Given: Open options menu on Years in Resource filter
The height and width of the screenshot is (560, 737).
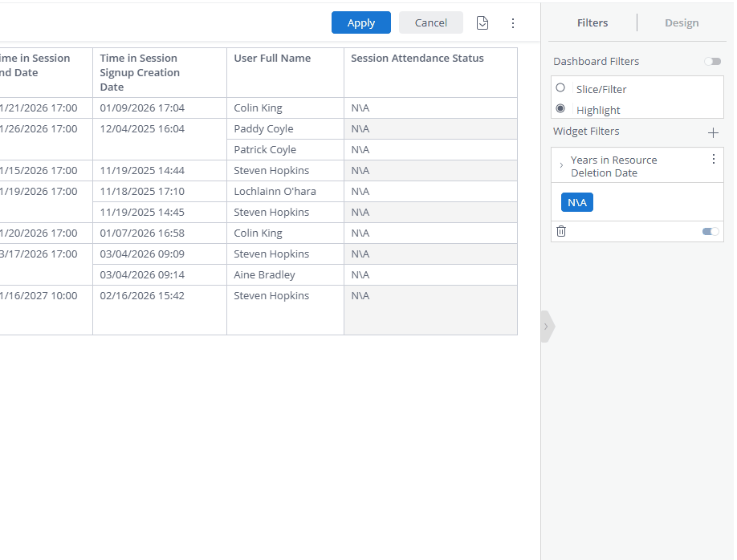Looking at the screenshot, I should [x=713, y=159].
